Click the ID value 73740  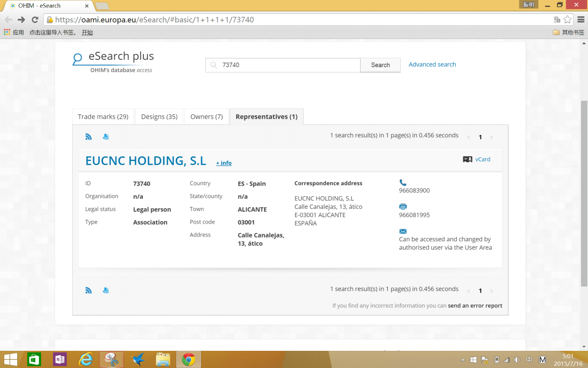pos(141,184)
